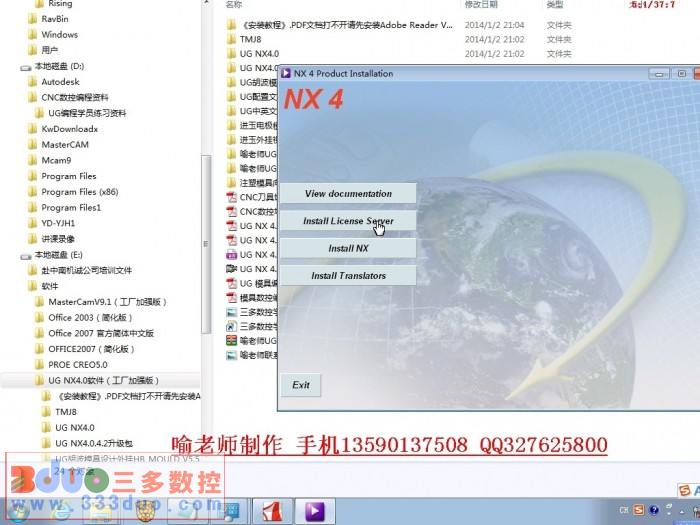Click the folder tree vertical scrollbar

tap(206, 244)
